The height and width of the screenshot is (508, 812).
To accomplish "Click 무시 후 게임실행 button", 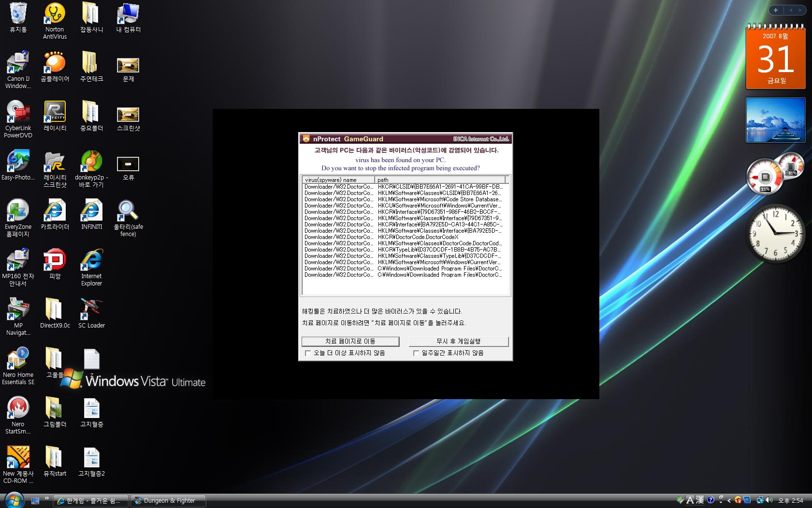I will coord(459,342).
